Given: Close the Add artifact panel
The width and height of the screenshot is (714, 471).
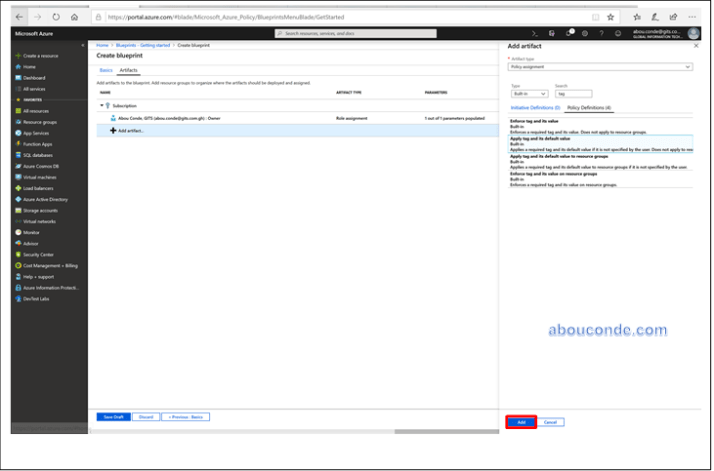Looking at the screenshot, I should pos(696,46).
